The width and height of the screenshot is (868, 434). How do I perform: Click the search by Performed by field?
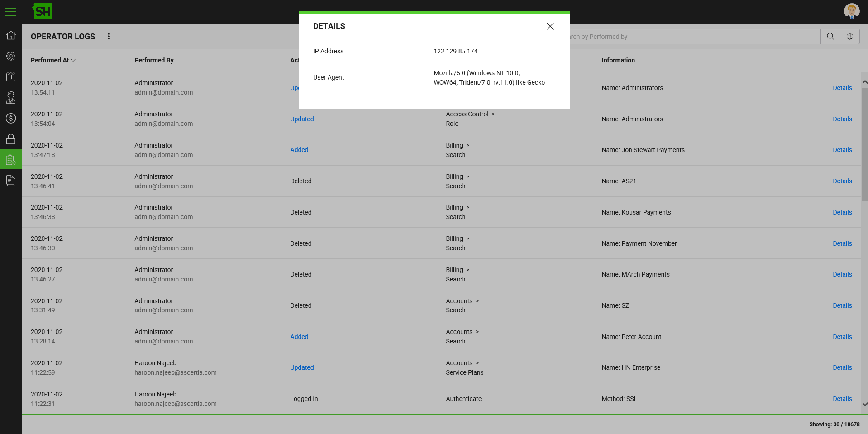tap(695, 37)
